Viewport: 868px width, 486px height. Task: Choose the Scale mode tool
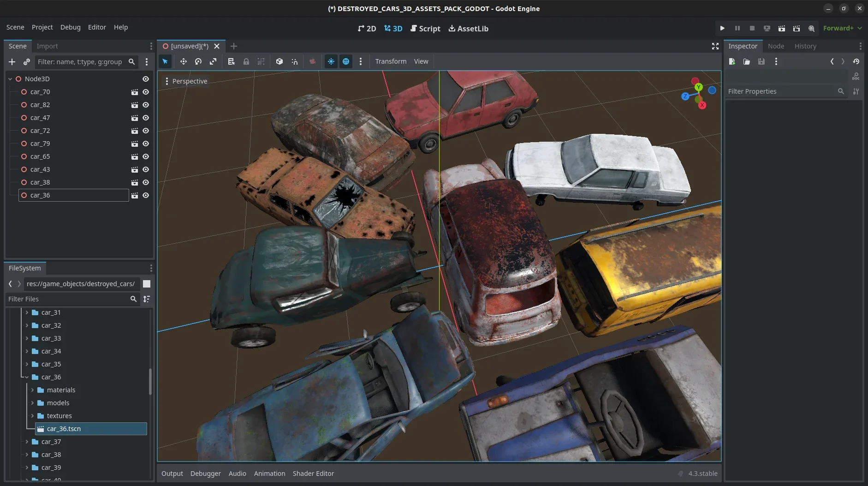tap(213, 61)
